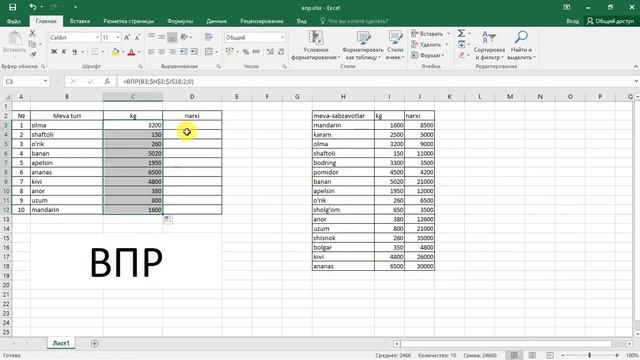This screenshot has width=640, height=360.
Task: Click the Wrap Text icon
Action: (x=209, y=38)
